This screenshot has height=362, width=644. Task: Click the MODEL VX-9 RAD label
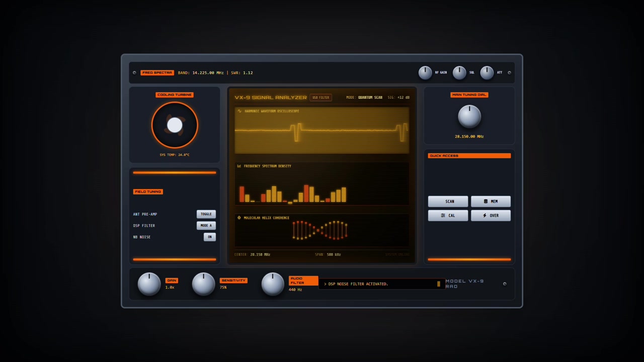click(x=464, y=284)
